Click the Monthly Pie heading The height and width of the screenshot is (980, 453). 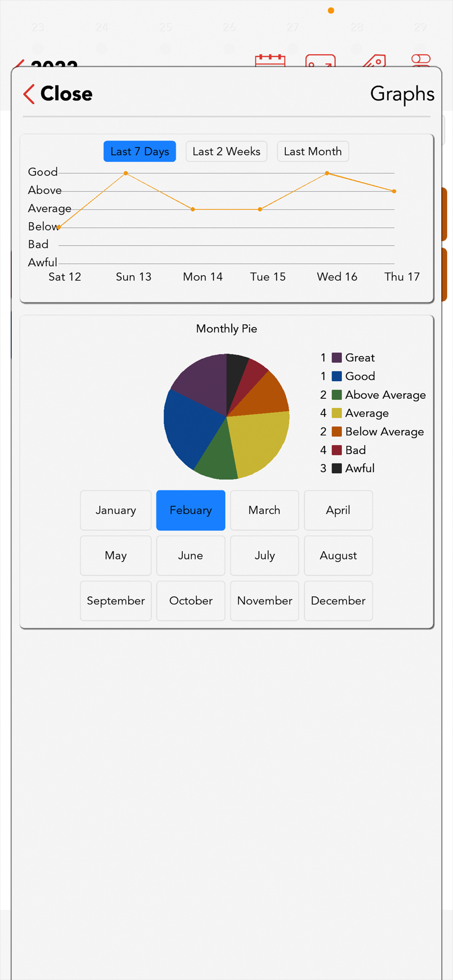[x=226, y=329]
